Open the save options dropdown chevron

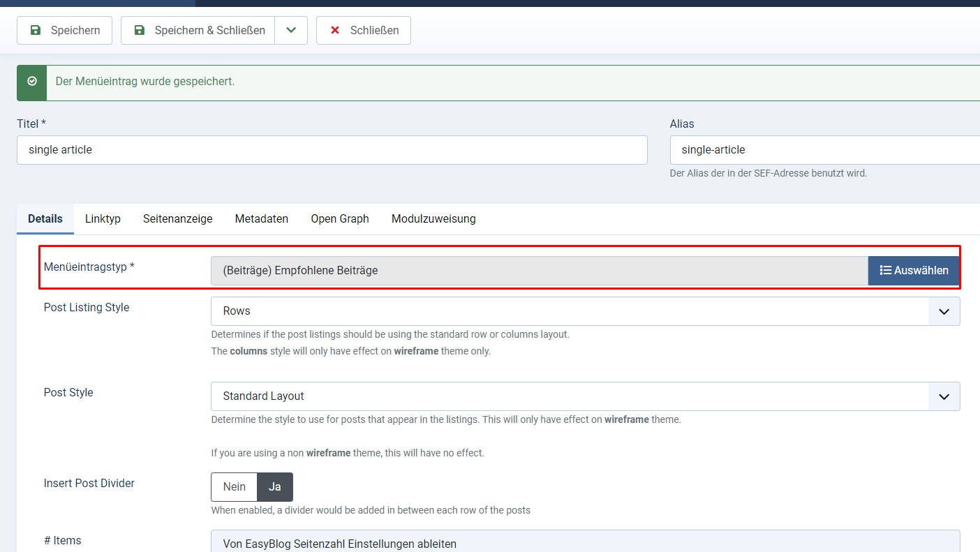pyautogui.click(x=291, y=31)
